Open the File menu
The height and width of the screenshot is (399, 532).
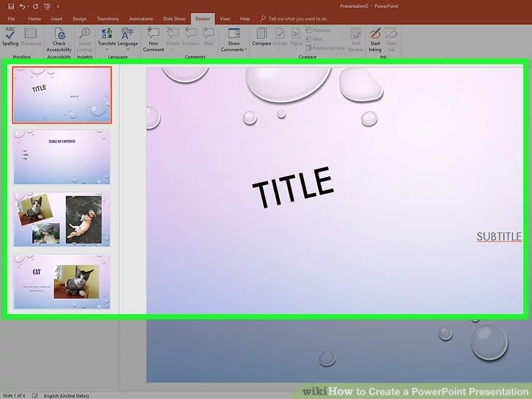[12, 18]
